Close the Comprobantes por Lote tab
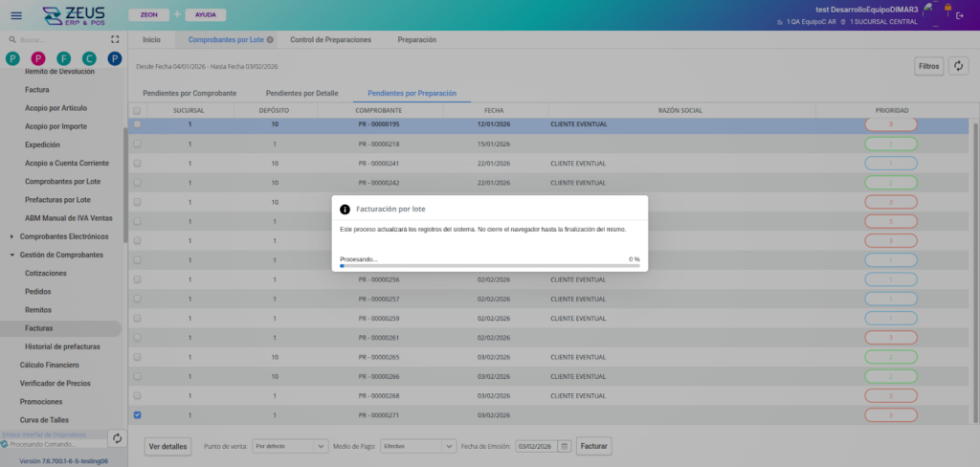Viewport: 980px width, 467px height. (x=270, y=40)
